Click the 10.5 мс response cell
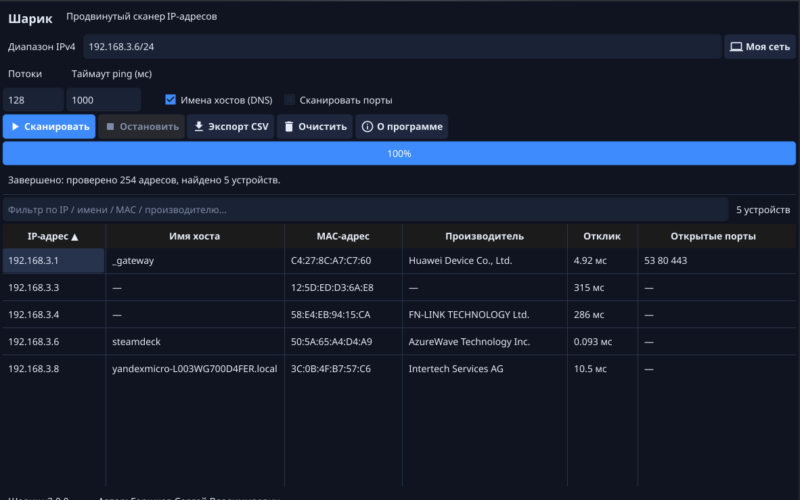This screenshot has width=800, height=500. 602,369
